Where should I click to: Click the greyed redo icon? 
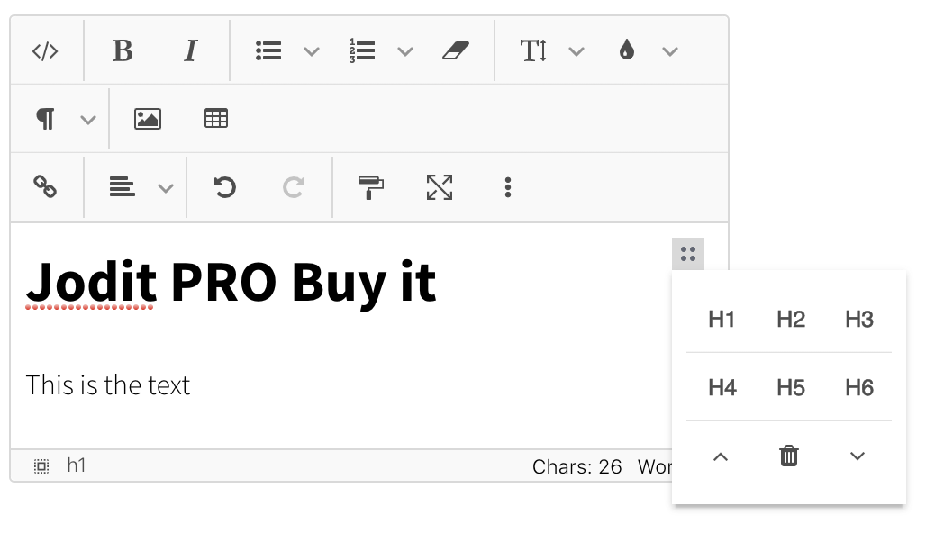294,187
